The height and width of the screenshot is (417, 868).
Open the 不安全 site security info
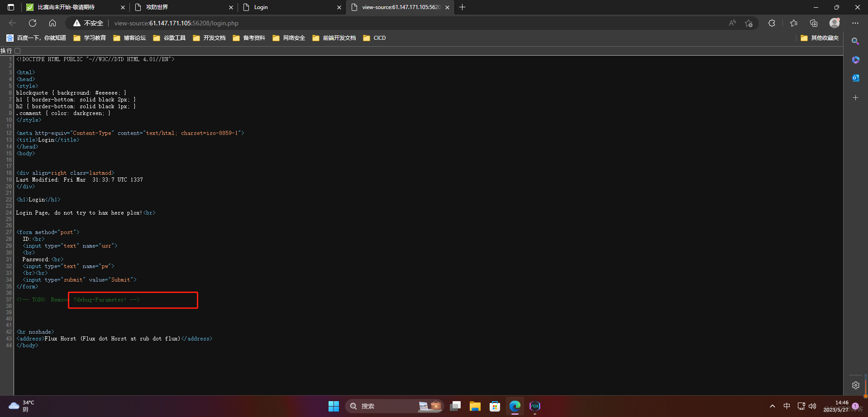(x=88, y=23)
